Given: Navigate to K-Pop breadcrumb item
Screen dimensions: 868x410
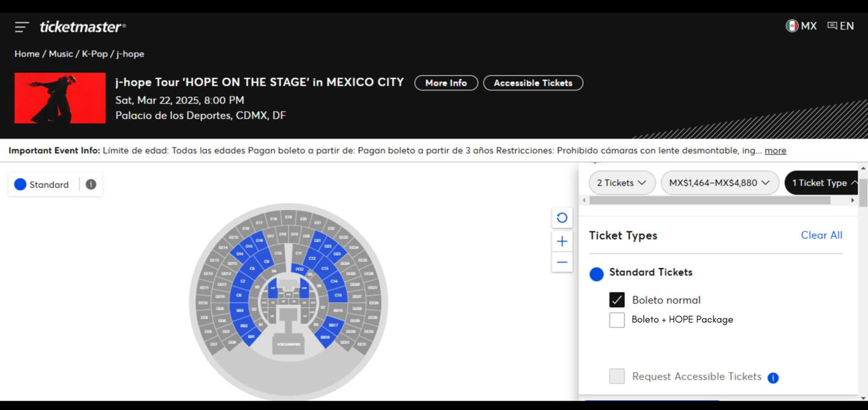Looking at the screenshot, I should tap(95, 54).
